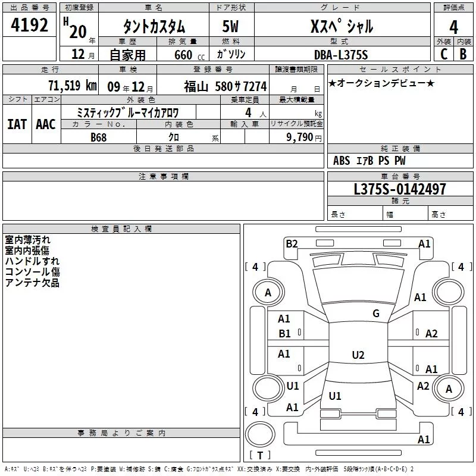This screenshot has height=476, width=476.
Task: Click car name タントカスタム
Action: 154,26
